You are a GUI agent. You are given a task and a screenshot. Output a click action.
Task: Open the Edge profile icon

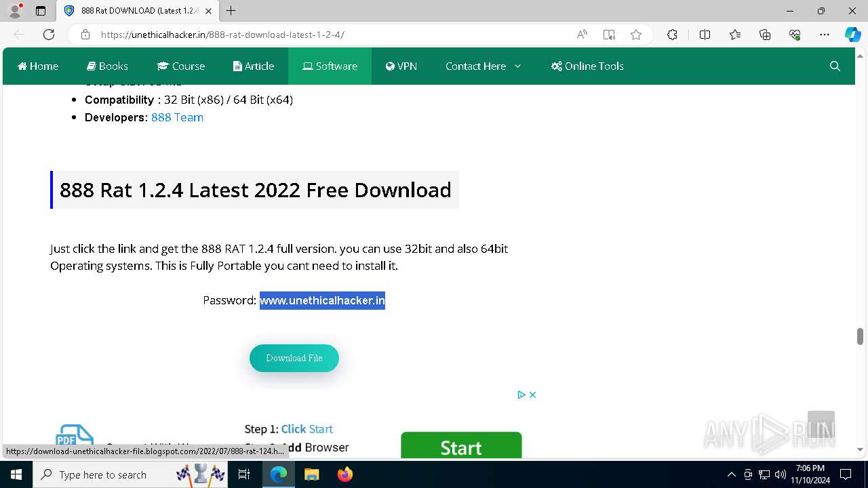coord(15,11)
